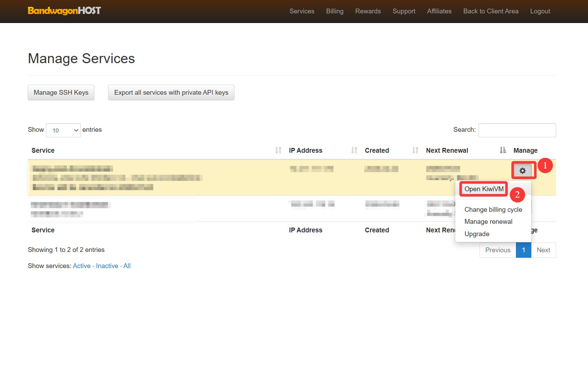Log out using the Logout link
This screenshot has width=588, height=370.
pos(540,11)
